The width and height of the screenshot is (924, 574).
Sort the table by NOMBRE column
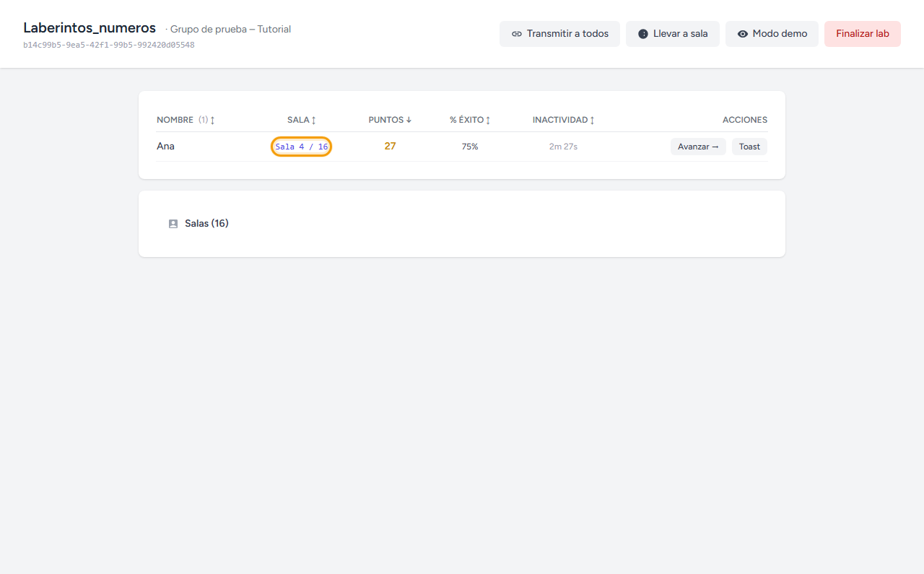point(186,120)
